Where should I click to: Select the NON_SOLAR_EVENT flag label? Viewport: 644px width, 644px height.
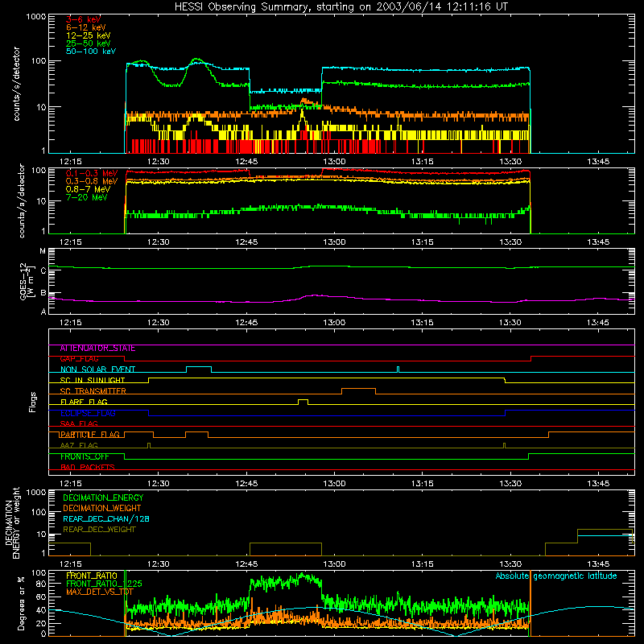97,369
